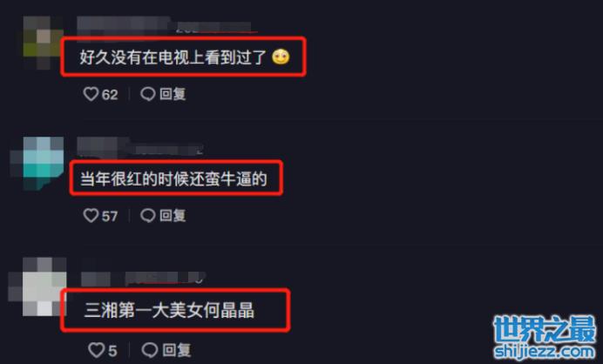Viewport: 603px width, 364px height.
Task: Select the comment text 当年很红的时候还蛮牛逼的
Action: pyautogui.click(x=173, y=179)
